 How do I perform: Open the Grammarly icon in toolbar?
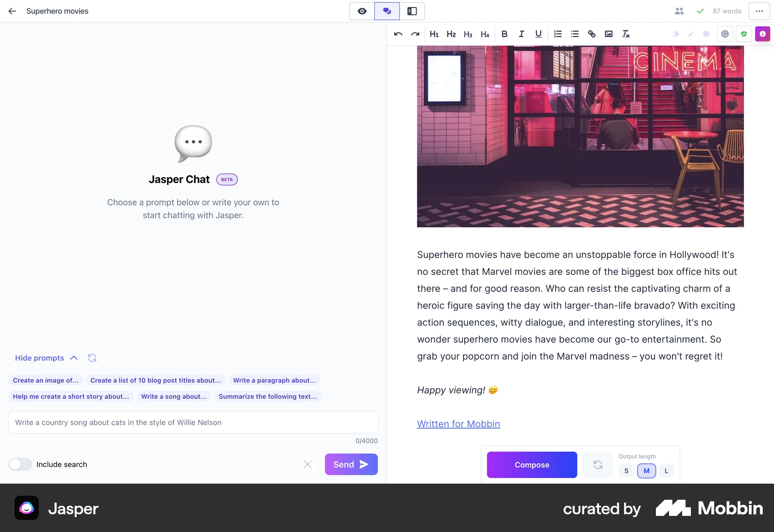725,34
